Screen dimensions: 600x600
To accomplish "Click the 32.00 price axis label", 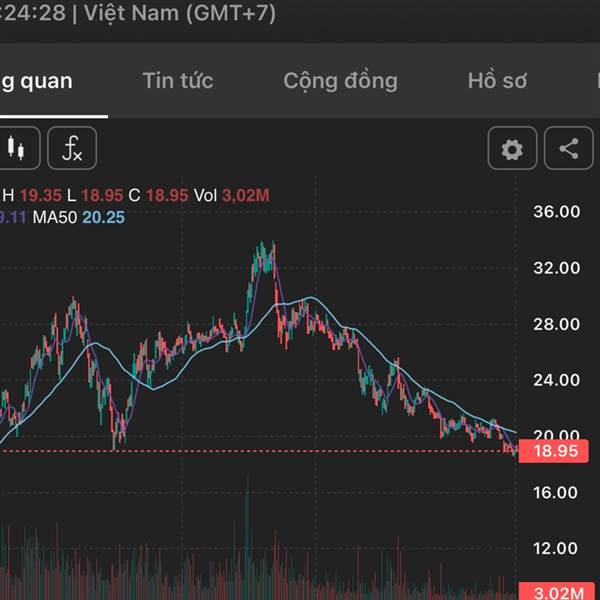I will coord(557,268).
